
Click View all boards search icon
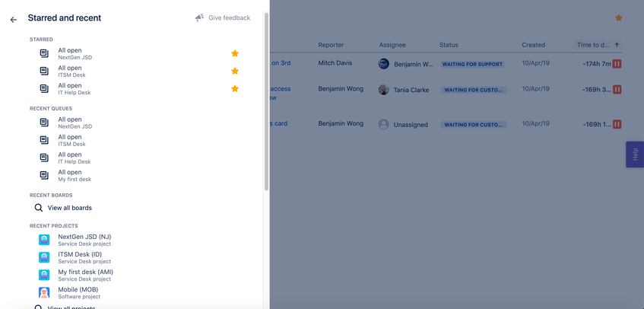(x=39, y=207)
